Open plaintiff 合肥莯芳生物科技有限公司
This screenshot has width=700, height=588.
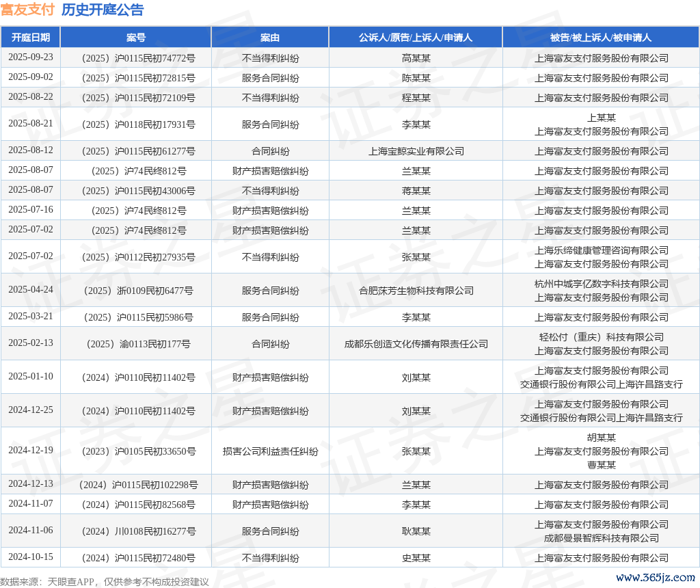coord(416,291)
